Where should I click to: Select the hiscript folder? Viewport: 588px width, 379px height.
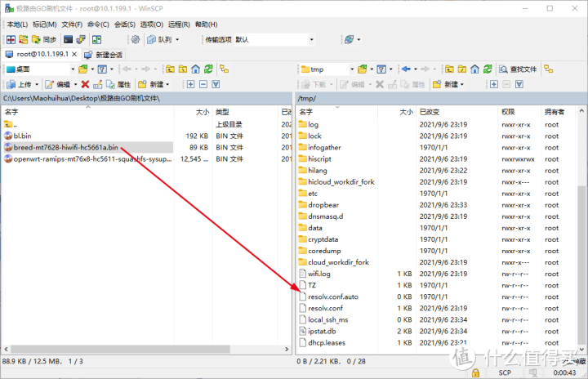[319, 159]
